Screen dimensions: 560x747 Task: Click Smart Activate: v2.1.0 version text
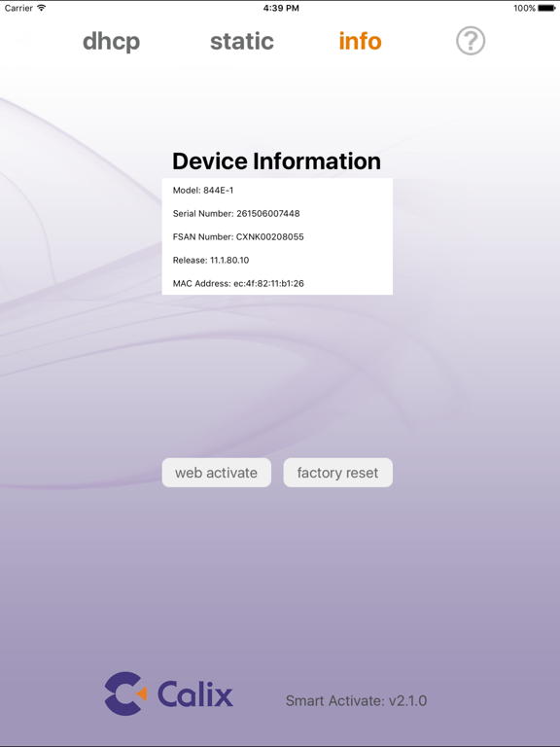coord(356,700)
